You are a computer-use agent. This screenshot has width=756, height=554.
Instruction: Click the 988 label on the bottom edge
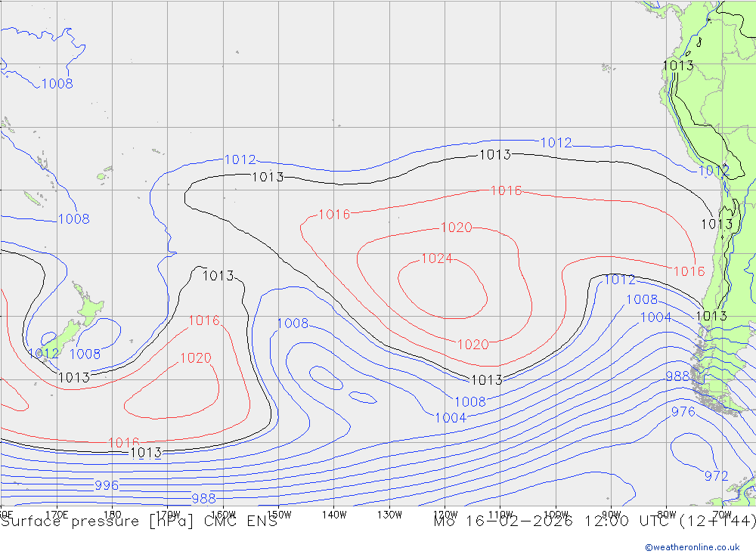[203, 499]
